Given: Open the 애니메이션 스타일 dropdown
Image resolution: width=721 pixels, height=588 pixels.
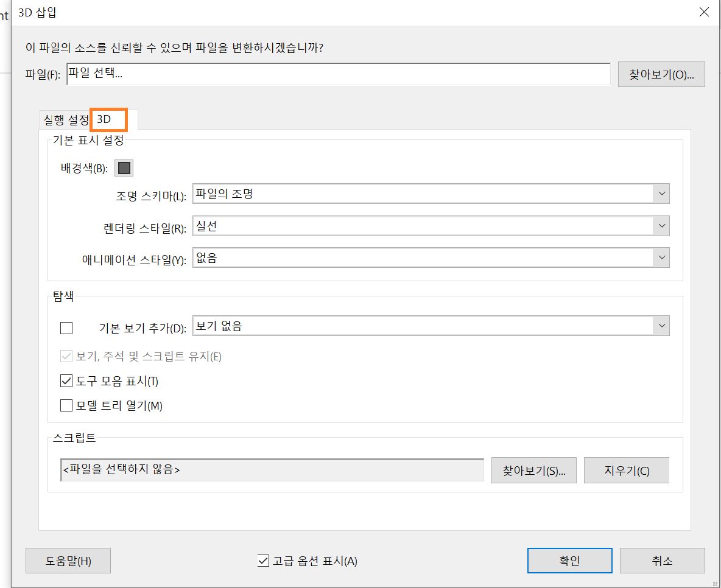Looking at the screenshot, I should (x=662, y=257).
